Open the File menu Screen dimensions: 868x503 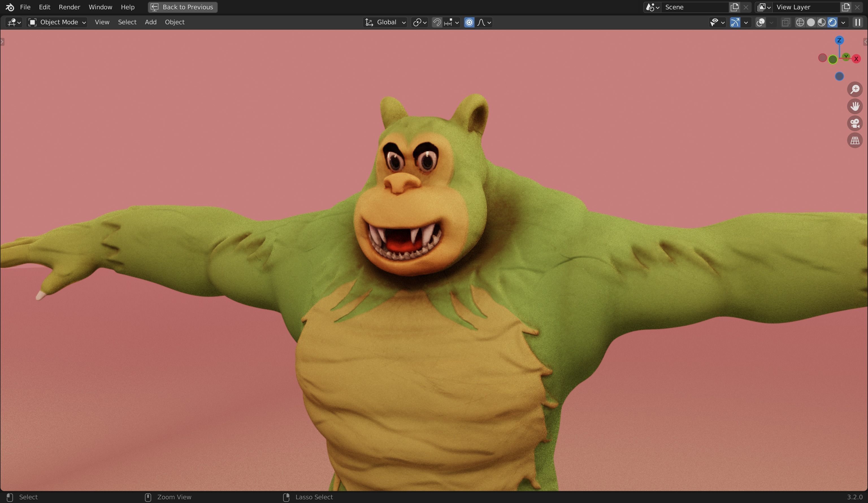tap(25, 7)
